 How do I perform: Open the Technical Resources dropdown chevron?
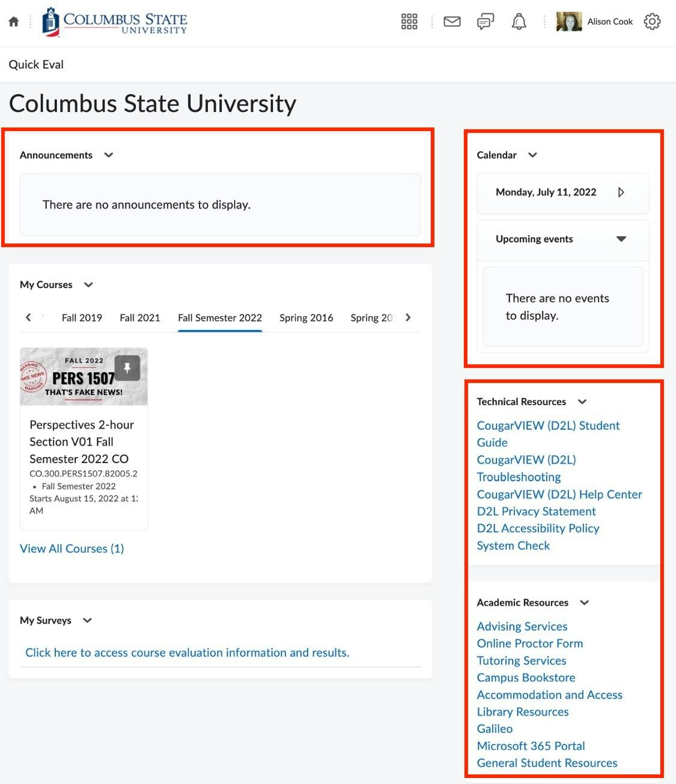(582, 402)
